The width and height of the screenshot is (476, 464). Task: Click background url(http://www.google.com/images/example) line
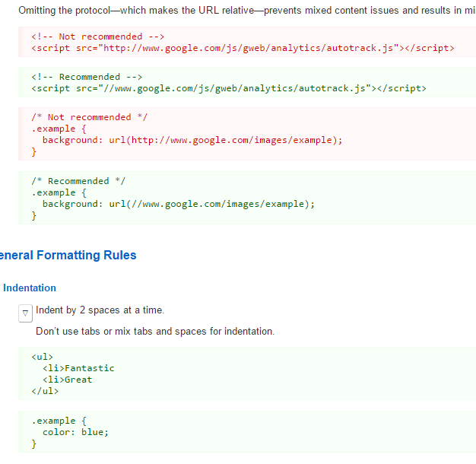pos(192,140)
